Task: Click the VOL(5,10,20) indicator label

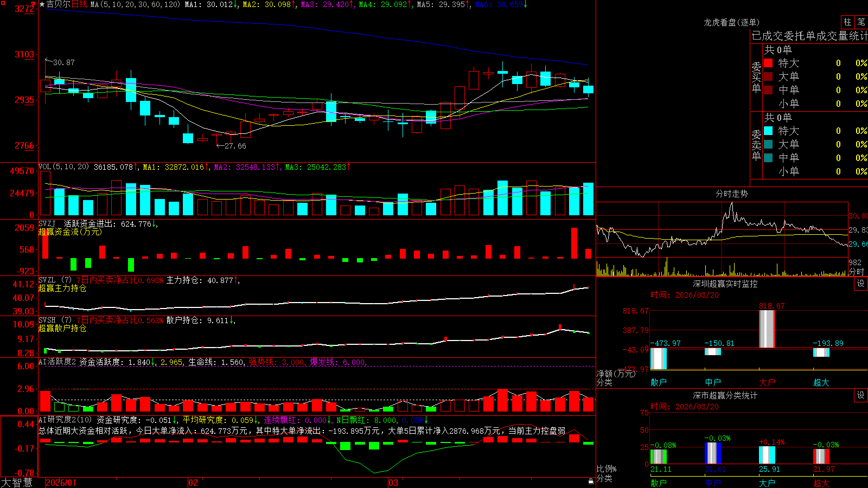Action: [x=64, y=167]
